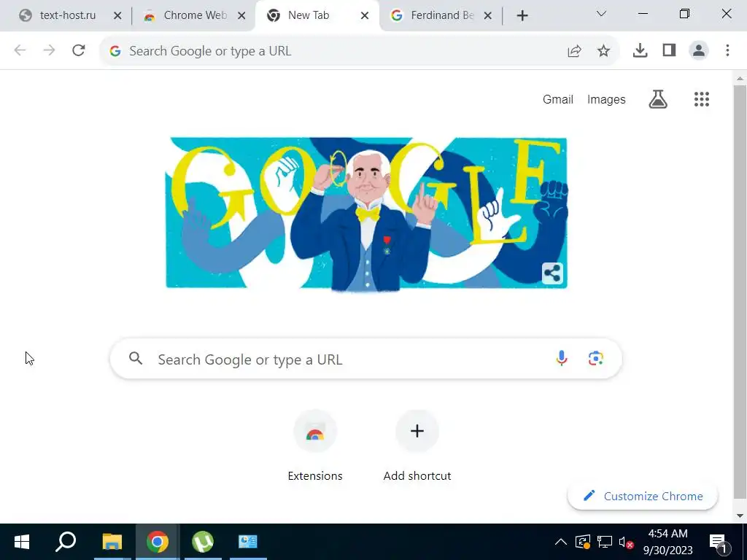Click the share this page icon
Screen dimensions: 747x560
[x=575, y=50]
